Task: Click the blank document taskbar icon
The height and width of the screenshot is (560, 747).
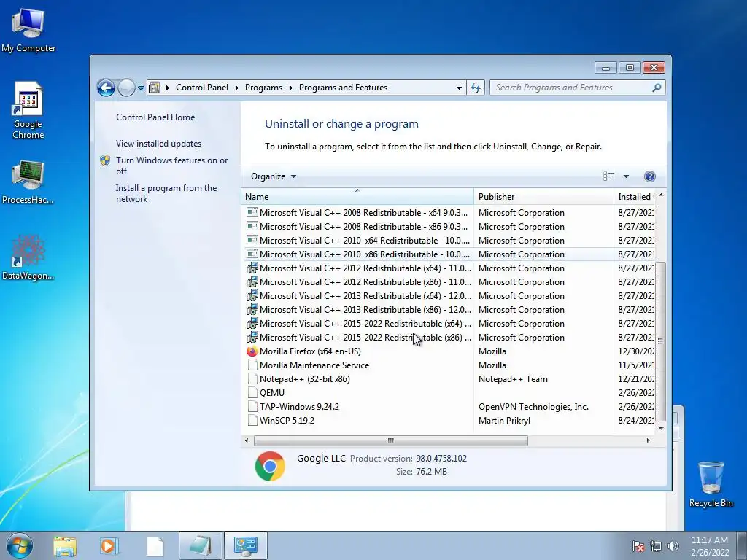Action: pyautogui.click(x=155, y=545)
